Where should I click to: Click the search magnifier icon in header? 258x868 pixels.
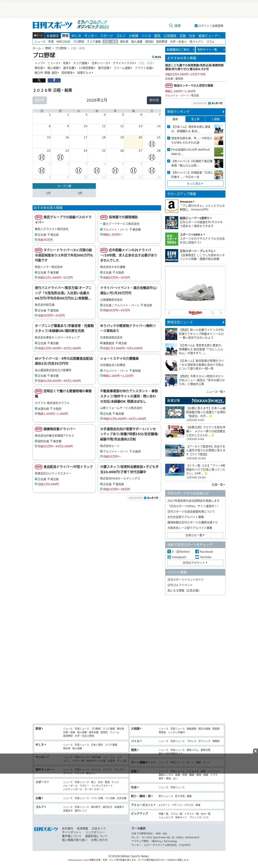171,26
